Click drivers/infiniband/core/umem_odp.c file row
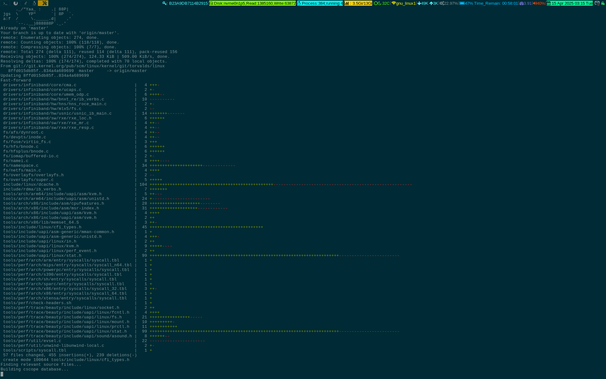This screenshot has height=379, width=606. pyautogui.click(x=84, y=94)
